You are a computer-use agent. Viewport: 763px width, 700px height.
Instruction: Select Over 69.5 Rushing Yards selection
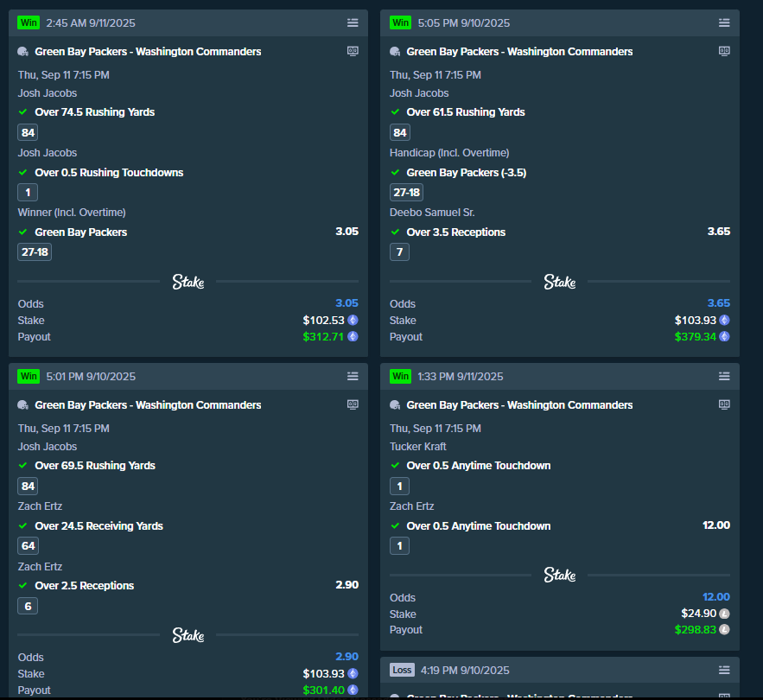[x=95, y=465]
